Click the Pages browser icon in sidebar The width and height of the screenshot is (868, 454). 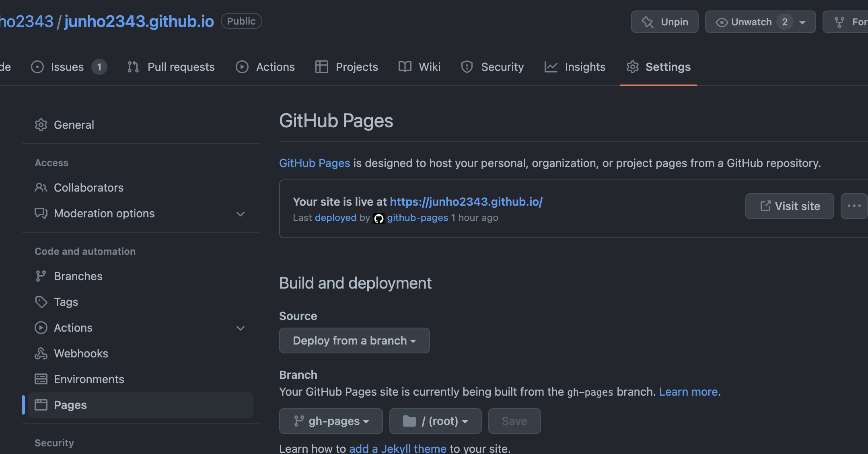pyautogui.click(x=41, y=405)
